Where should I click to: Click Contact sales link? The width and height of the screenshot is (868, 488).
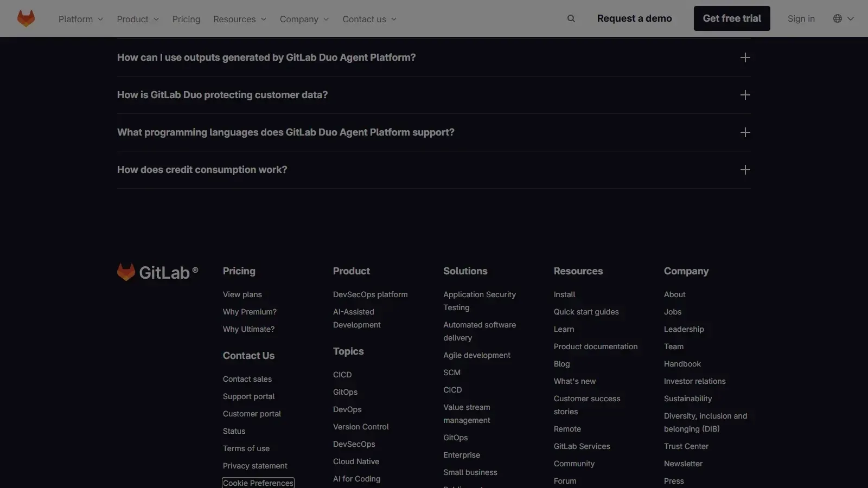point(247,379)
